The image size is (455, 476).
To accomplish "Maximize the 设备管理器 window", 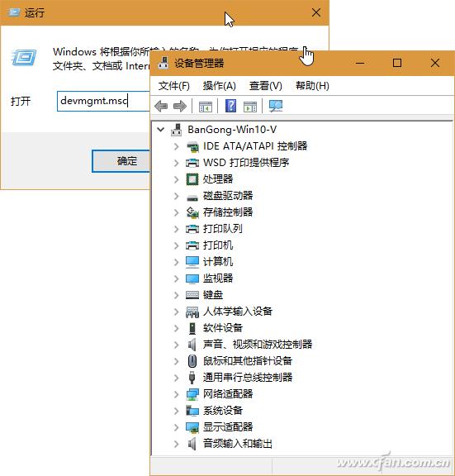I will [397, 63].
